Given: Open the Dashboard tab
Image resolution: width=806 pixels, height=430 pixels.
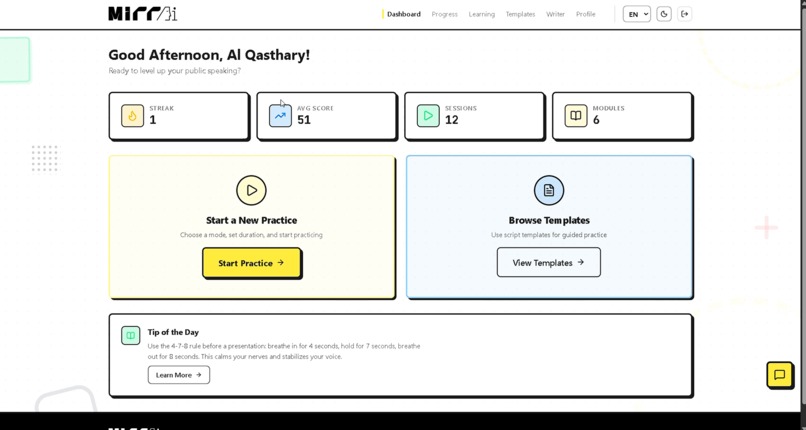Looking at the screenshot, I should pyautogui.click(x=404, y=14).
